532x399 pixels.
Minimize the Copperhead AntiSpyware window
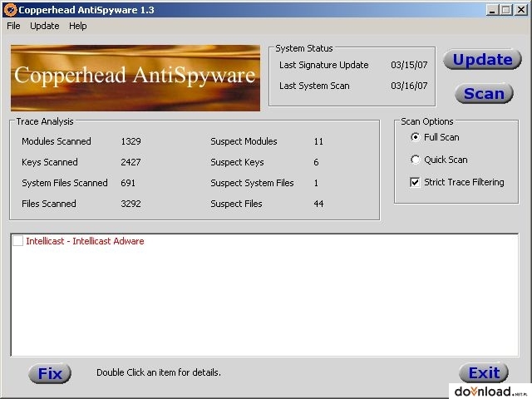pos(492,10)
